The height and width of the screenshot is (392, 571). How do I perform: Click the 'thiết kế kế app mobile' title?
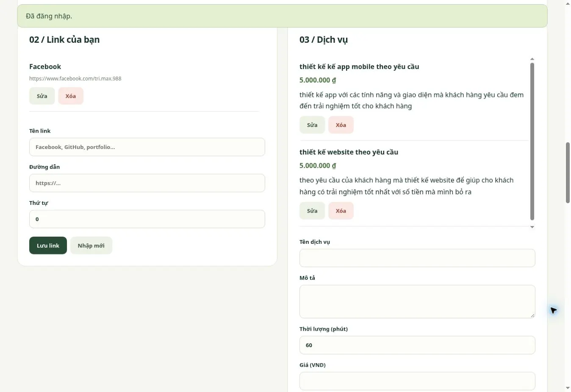[x=359, y=66]
